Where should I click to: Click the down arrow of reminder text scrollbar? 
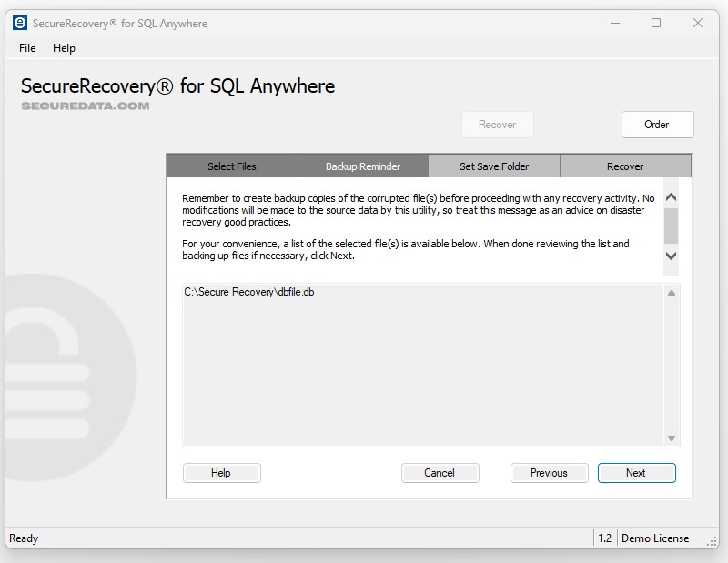click(672, 256)
